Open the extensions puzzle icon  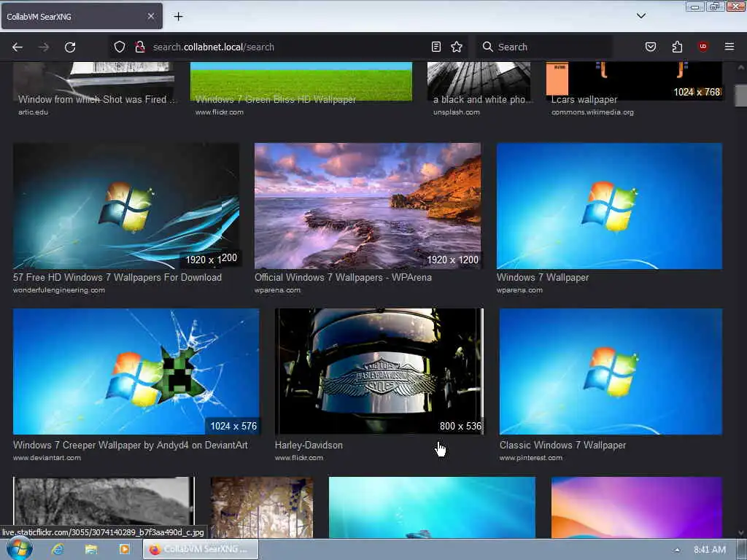[x=677, y=47]
